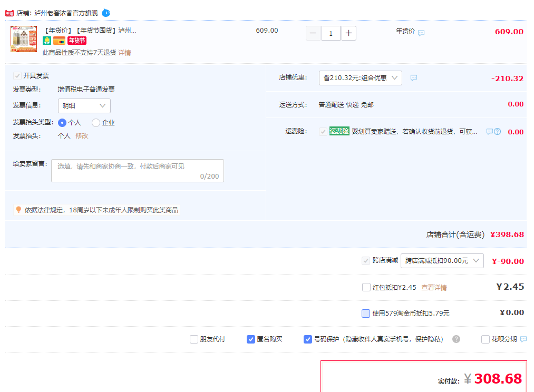Click the store name 泸州老窖浓香官方旗舰
The width and height of the screenshot is (534, 392).
click(x=66, y=13)
